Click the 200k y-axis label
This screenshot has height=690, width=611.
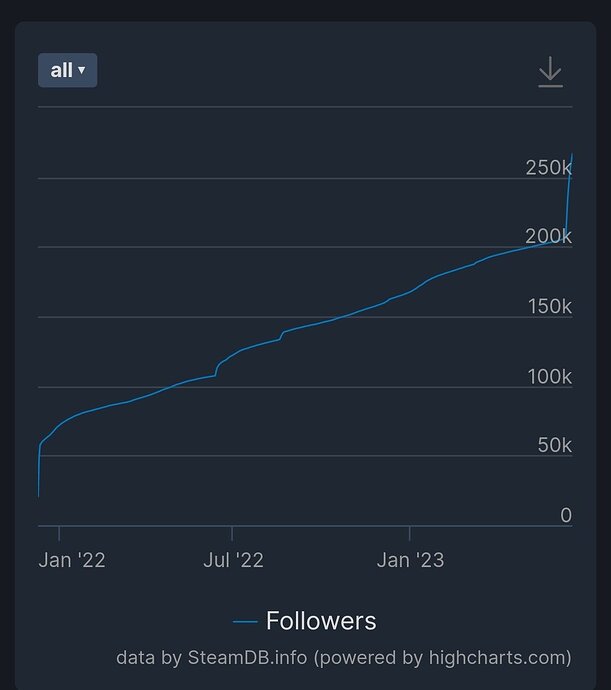click(548, 237)
